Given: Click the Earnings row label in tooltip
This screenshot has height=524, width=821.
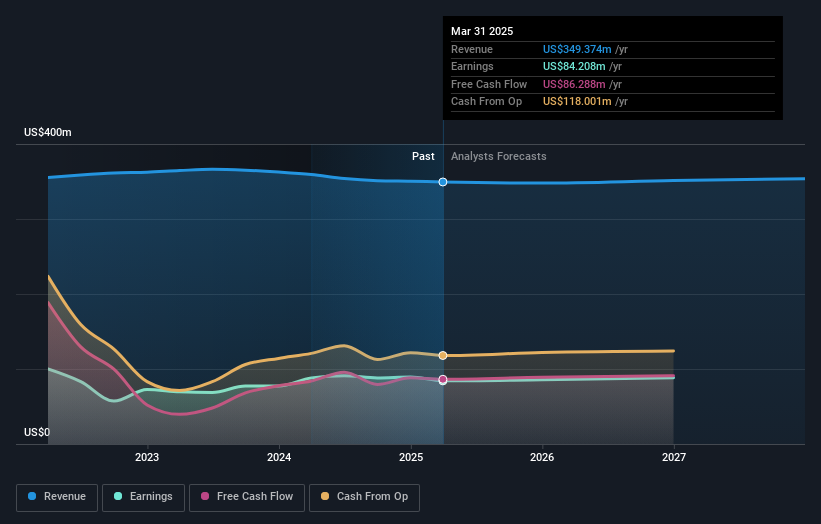Looking at the screenshot, I should [x=472, y=66].
